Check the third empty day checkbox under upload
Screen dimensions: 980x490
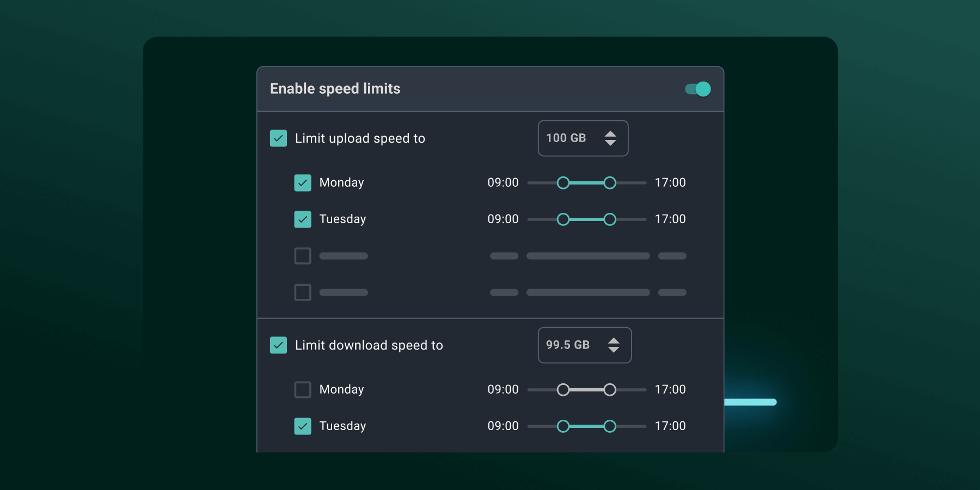tap(303, 255)
